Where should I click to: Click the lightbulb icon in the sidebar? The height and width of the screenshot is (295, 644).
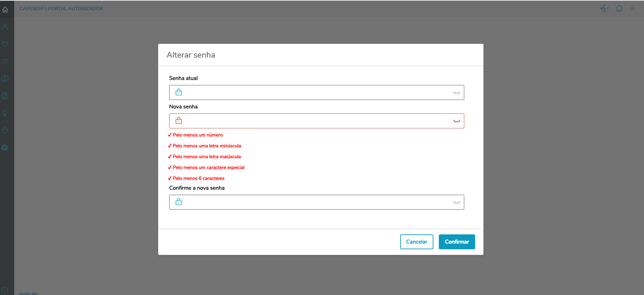click(x=5, y=113)
